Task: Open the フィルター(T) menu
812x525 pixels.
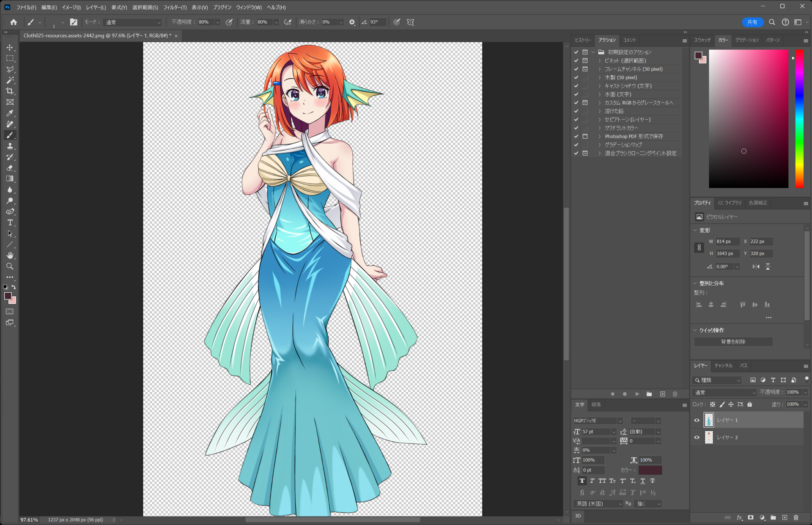Action: point(175,7)
